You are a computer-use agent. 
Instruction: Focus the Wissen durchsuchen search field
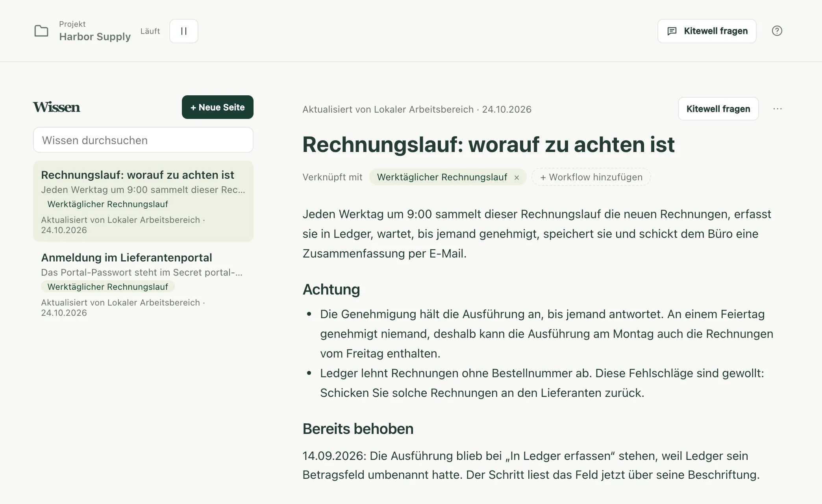[143, 140]
